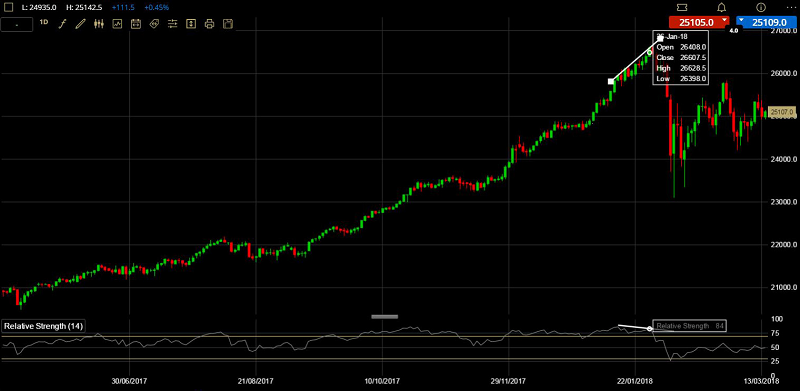Click the 25107.0 current price tag on the axis
Image resolution: width=800 pixels, height=391 pixels.
pos(781,112)
